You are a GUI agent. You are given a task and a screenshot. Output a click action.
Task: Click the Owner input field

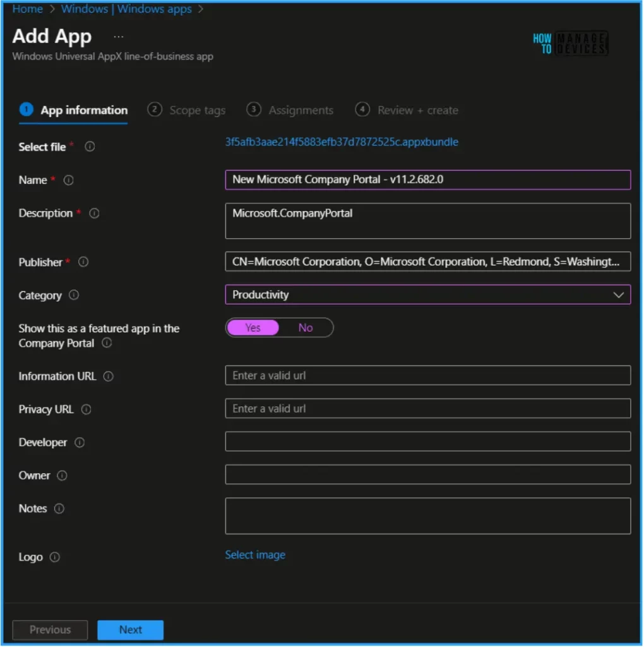(427, 474)
